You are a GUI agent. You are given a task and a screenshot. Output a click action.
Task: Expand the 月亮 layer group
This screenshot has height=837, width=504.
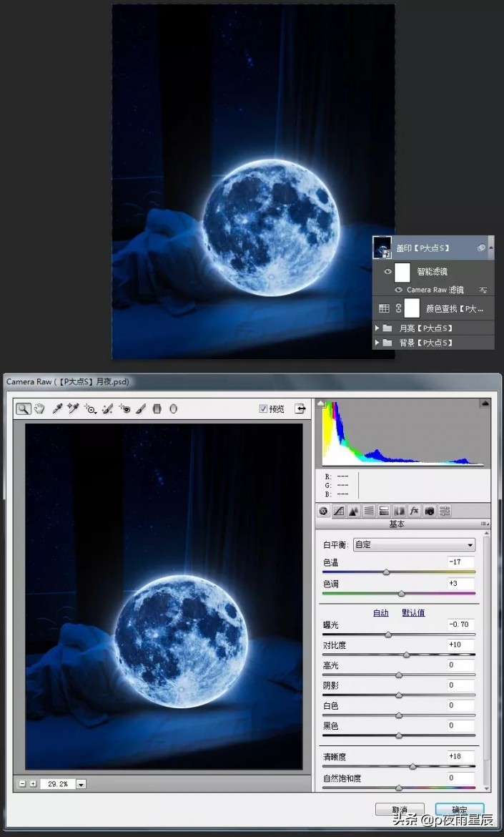pos(377,328)
